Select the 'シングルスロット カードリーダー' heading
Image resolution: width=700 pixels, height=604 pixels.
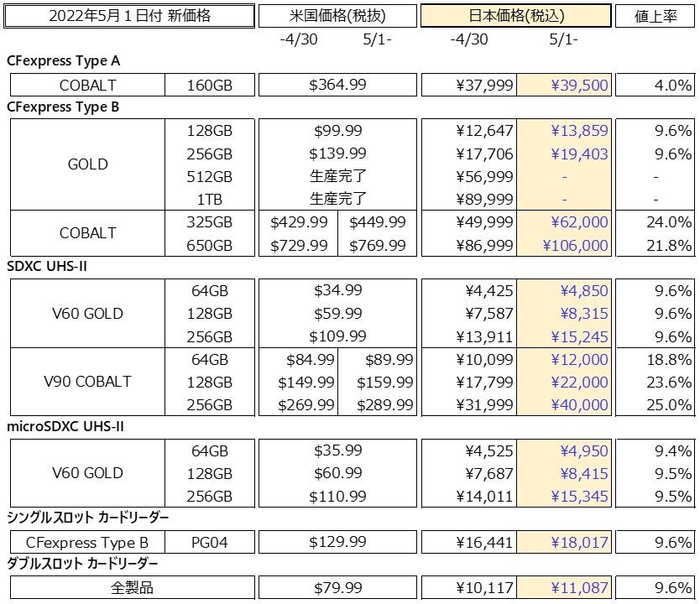coord(88,518)
